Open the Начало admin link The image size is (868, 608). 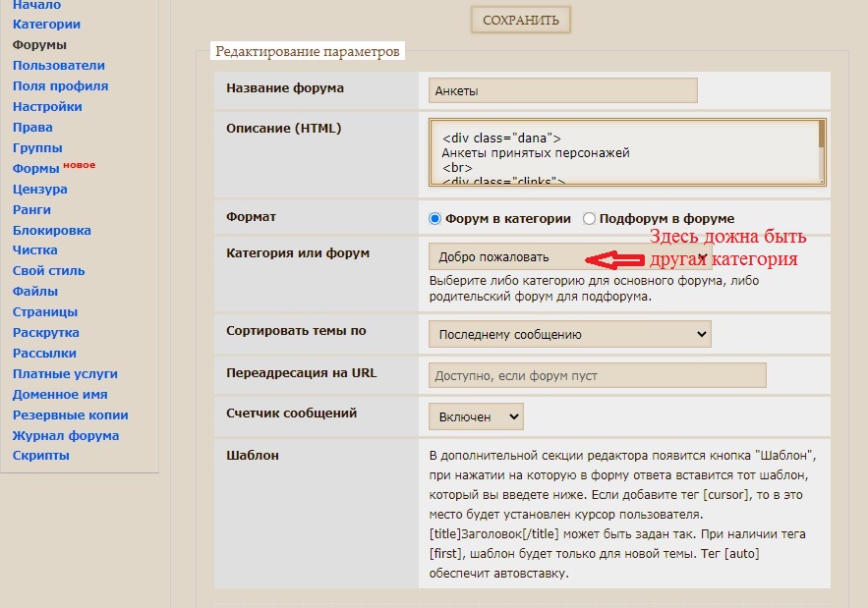pos(36,5)
